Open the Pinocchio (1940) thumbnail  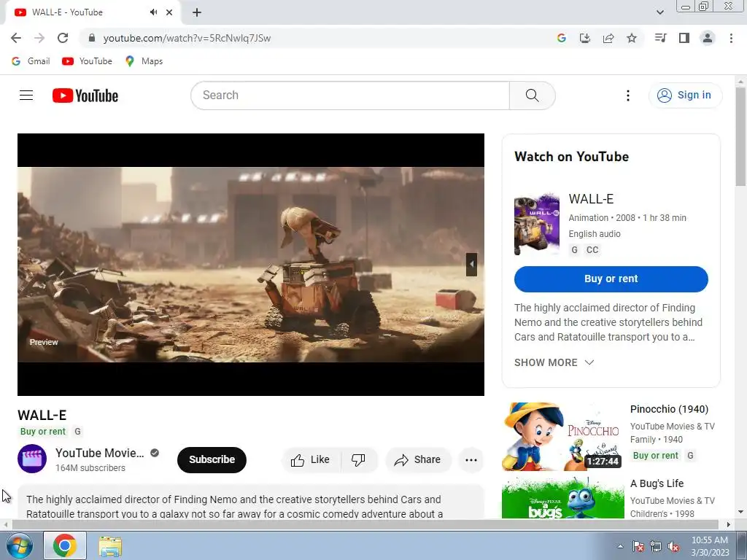click(563, 437)
